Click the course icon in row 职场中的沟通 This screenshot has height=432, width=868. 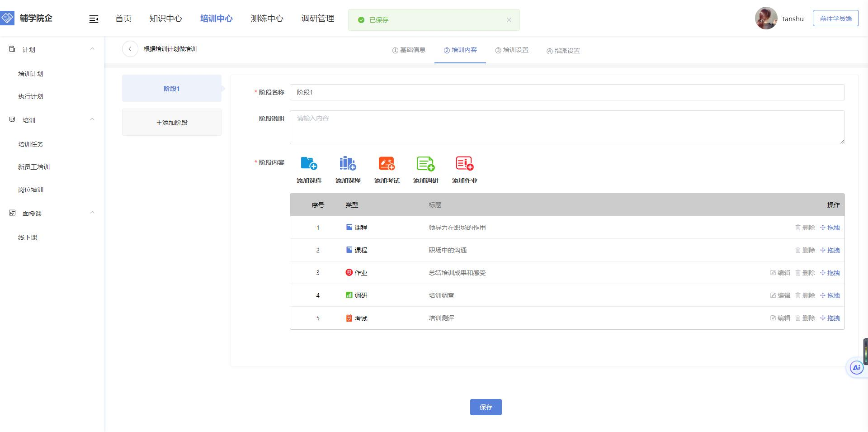click(x=349, y=250)
